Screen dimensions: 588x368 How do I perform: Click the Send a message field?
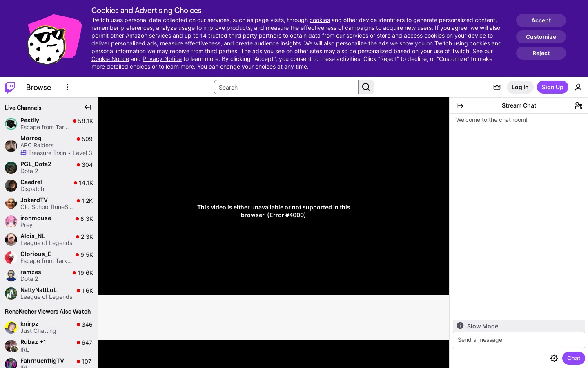[519, 340]
